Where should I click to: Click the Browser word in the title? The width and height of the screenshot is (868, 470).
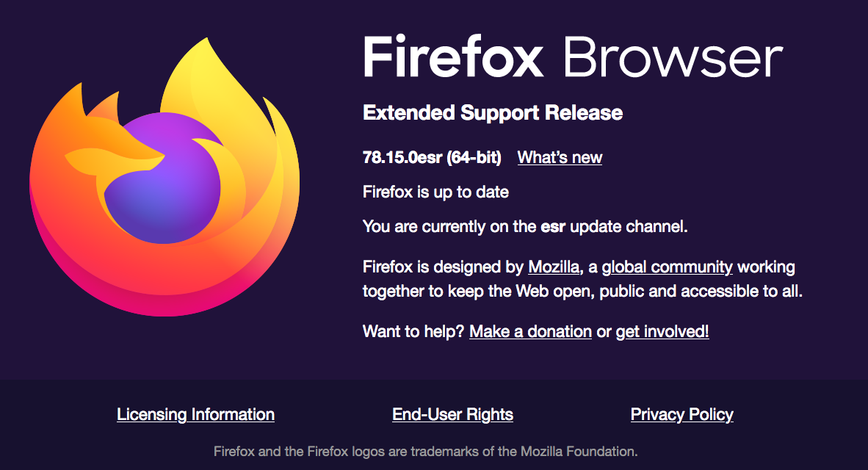click(x=673, y=57)
